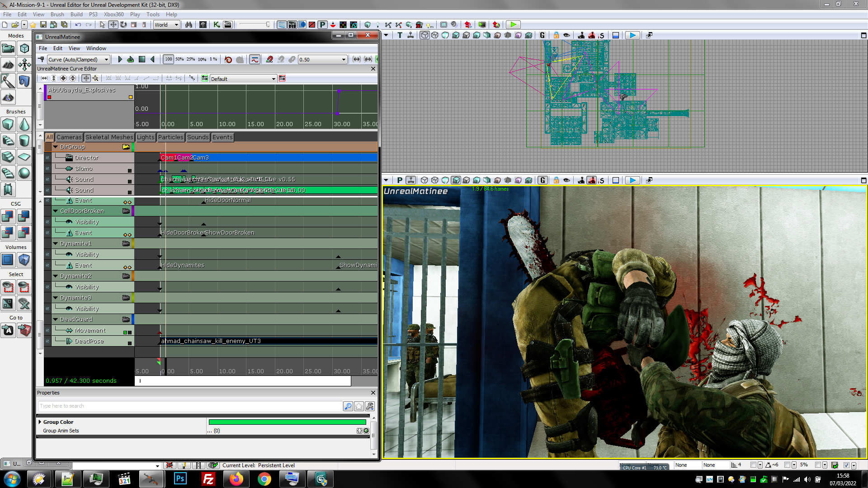The height and width of the screenshot is (488, 868).
Task: Switch to Events filter tab
Action: (x=222, y=137)
